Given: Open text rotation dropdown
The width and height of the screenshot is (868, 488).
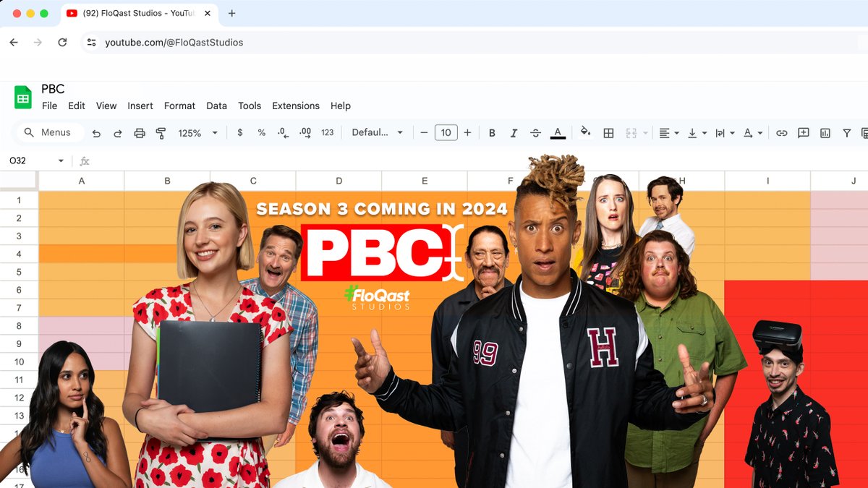Looking at the screenshot, I should [753, 133].
